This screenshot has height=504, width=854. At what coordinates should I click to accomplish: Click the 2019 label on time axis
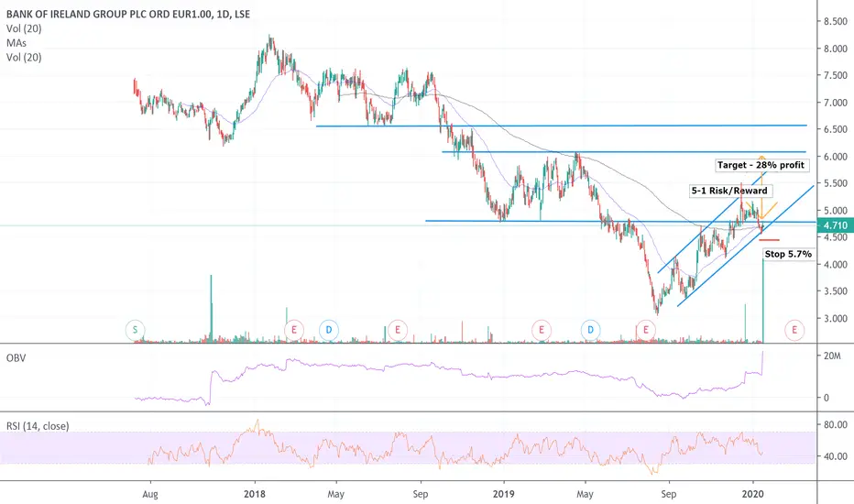504,494
